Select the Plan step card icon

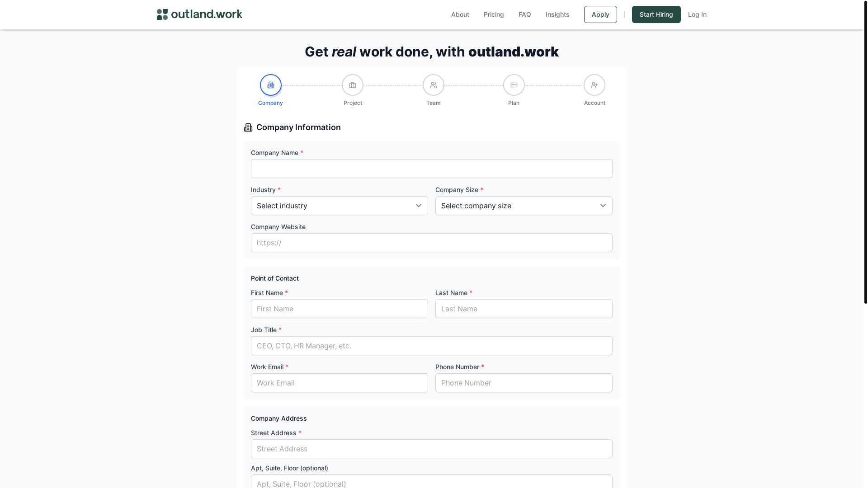(x=514, y=85)
